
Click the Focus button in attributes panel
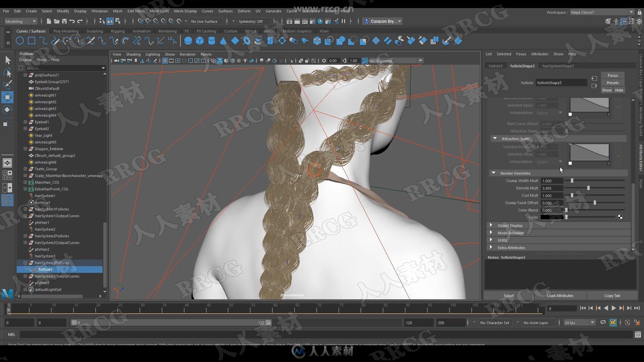coord(612,75)
